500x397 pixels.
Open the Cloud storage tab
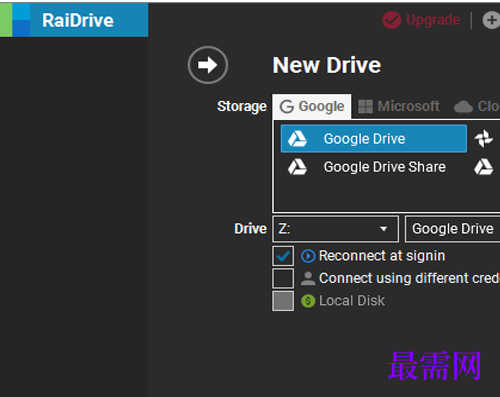tap(477, 107)
